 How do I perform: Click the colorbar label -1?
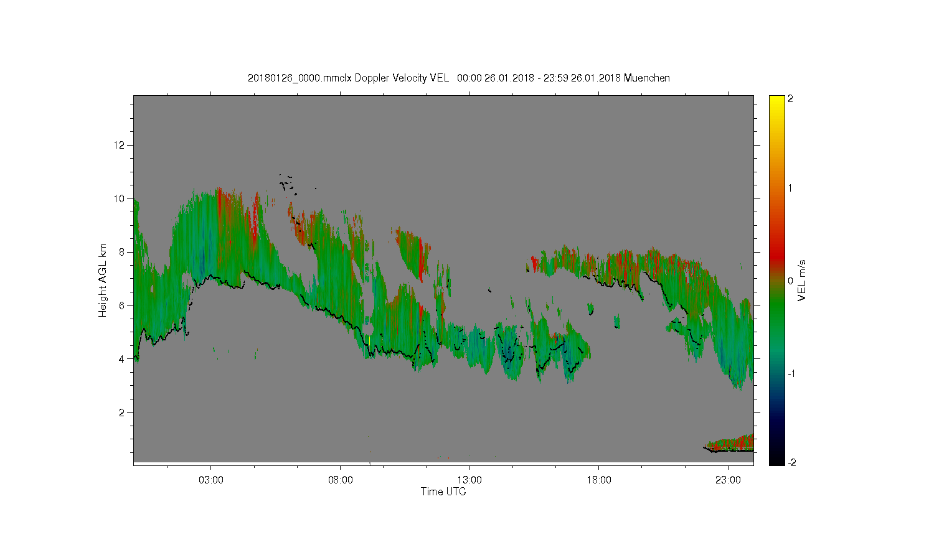(791, 373)
